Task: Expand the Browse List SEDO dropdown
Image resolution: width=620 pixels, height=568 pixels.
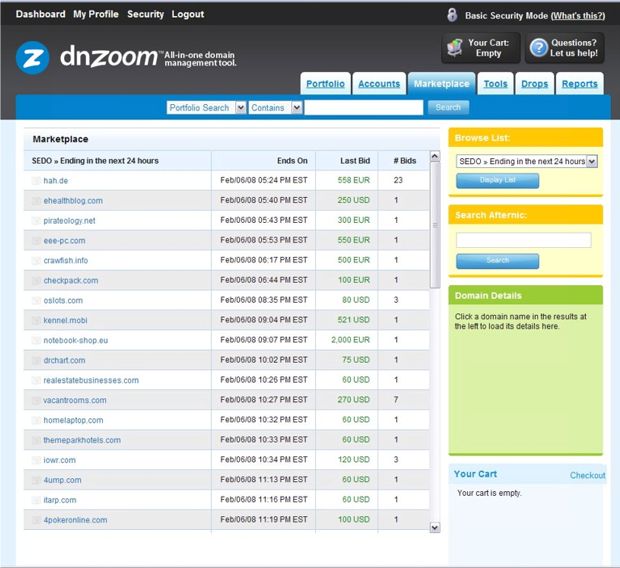Action: 527,161
